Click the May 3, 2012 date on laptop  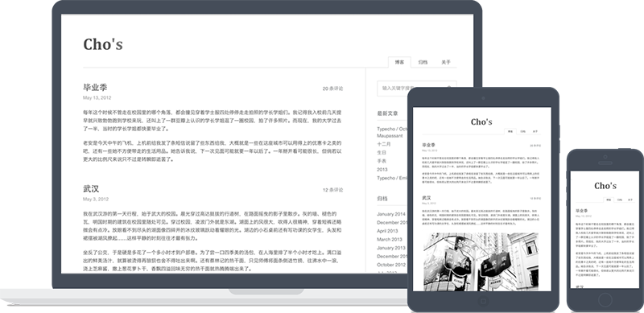coord(96,200)
